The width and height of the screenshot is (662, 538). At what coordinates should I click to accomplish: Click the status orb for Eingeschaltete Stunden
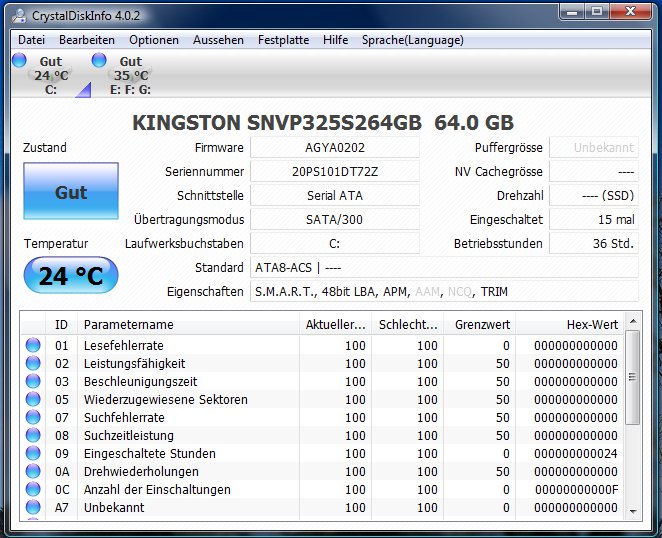tap(33, 453)
